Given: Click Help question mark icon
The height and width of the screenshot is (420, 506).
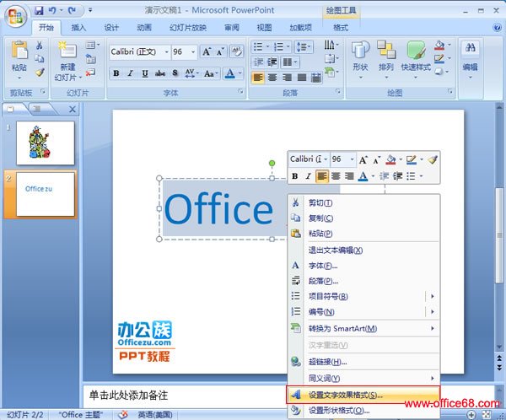Looking at the screenshot, I should pos(498,28).
